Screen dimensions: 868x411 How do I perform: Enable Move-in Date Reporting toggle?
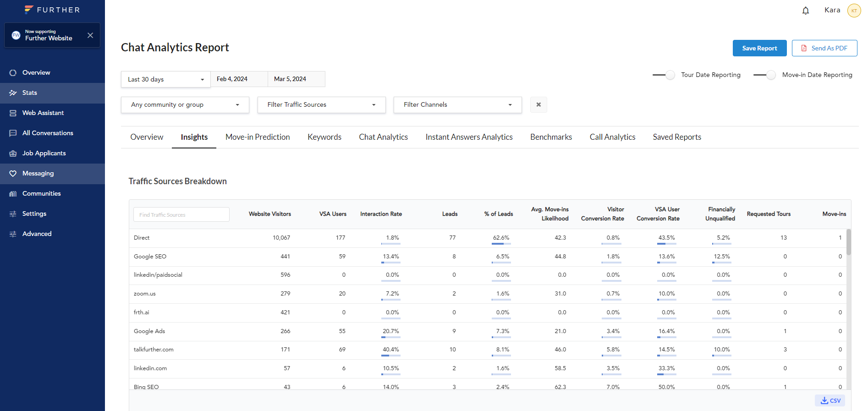(765, 75)
